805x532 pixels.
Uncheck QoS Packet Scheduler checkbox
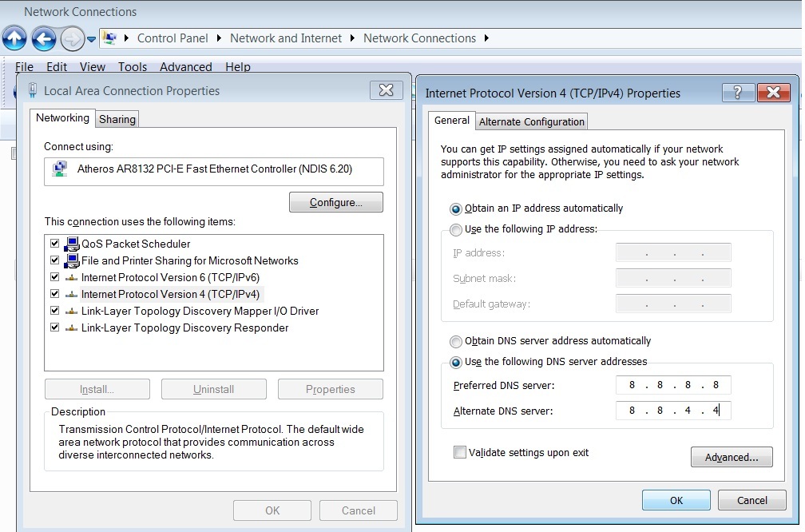[55, 244]
